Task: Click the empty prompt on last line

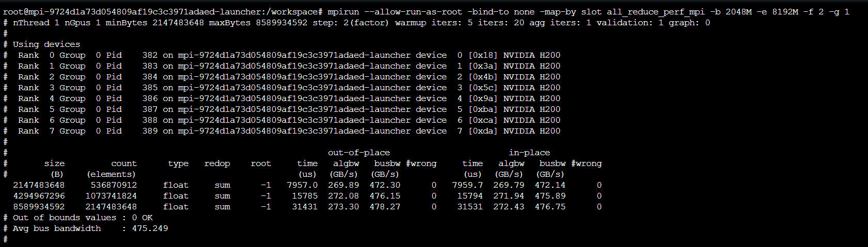Action: tap(5, 239)
